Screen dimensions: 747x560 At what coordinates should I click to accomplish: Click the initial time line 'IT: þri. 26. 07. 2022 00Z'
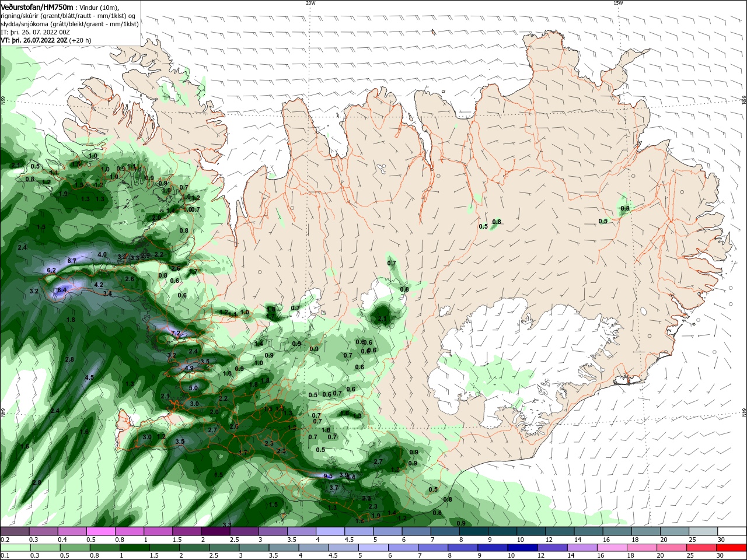coord(36,32)
